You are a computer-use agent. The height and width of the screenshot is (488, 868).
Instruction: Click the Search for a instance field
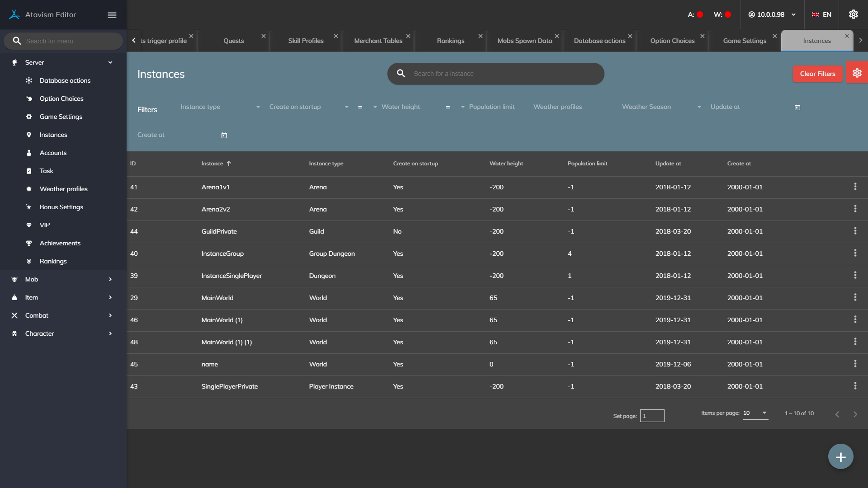(495, 74)
